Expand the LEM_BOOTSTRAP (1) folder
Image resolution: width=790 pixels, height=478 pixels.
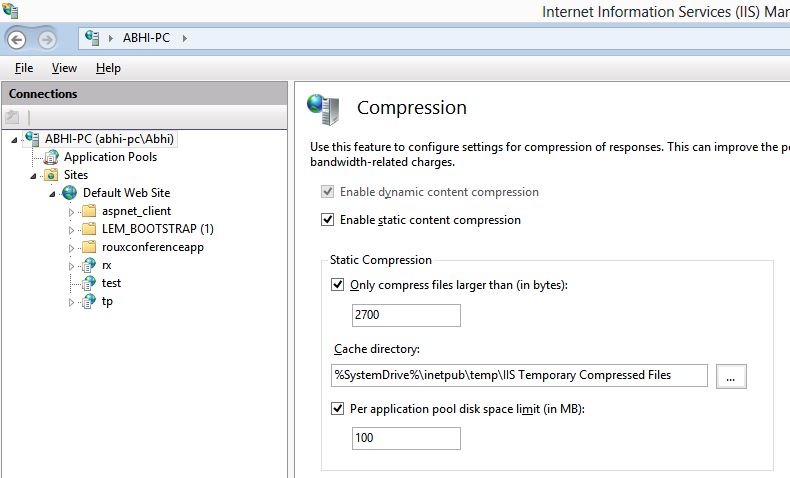[x=72, y=230]
